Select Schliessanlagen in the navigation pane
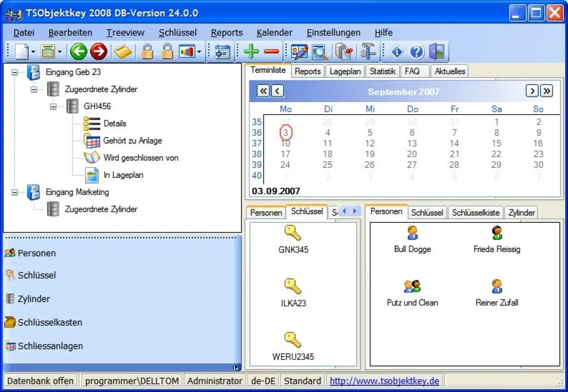Image resolution: width=568 pixels, height=392 pixels. coord(50,346)
